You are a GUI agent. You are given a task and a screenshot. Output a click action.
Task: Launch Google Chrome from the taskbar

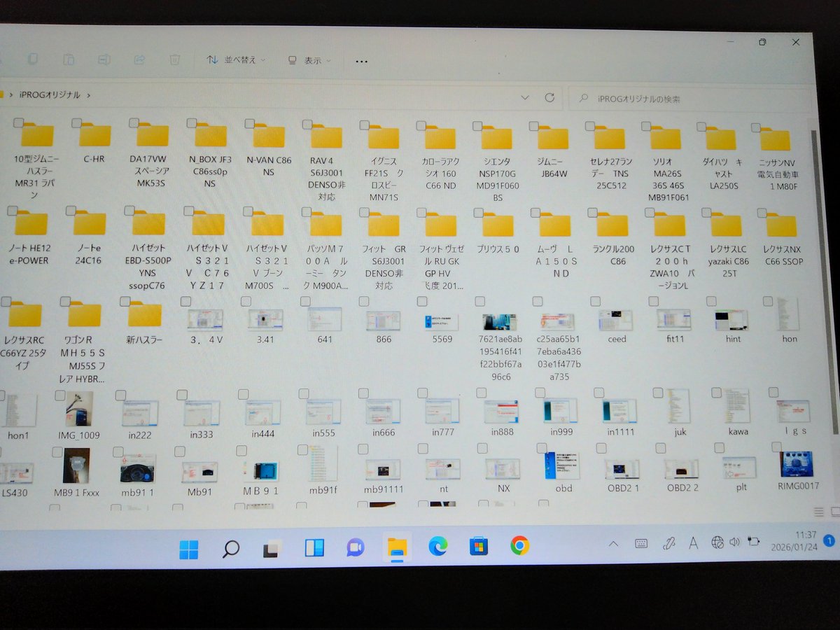pyautogui.click(x=519, y=545)
